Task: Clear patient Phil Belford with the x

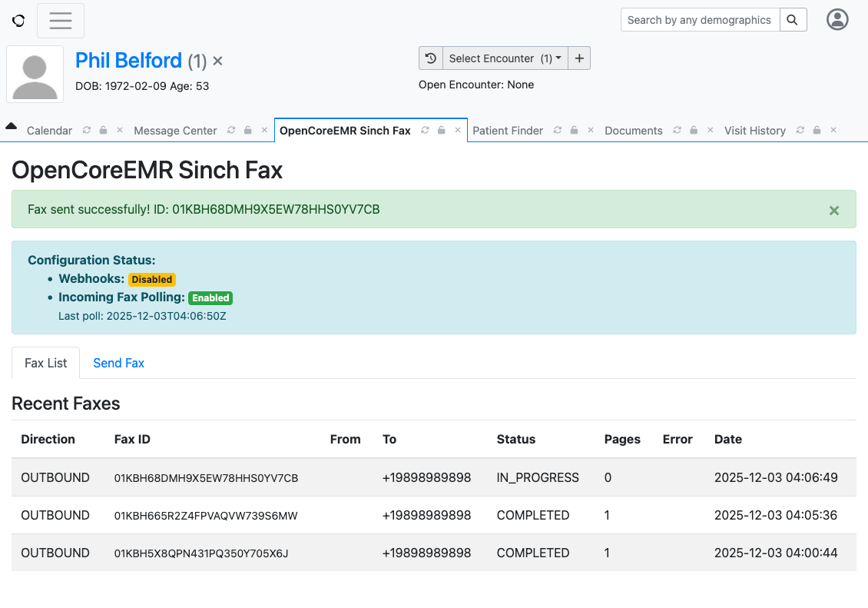Action: (x=217, y=61)
